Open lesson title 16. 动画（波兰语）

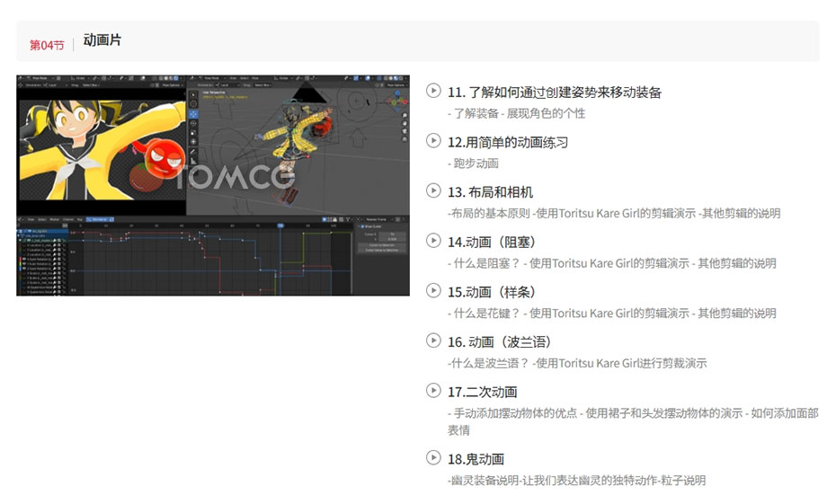pos(499,342)
